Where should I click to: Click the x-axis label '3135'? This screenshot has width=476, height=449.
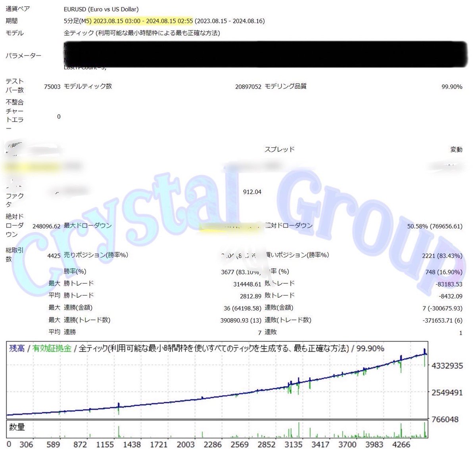[x=294, y=445]
